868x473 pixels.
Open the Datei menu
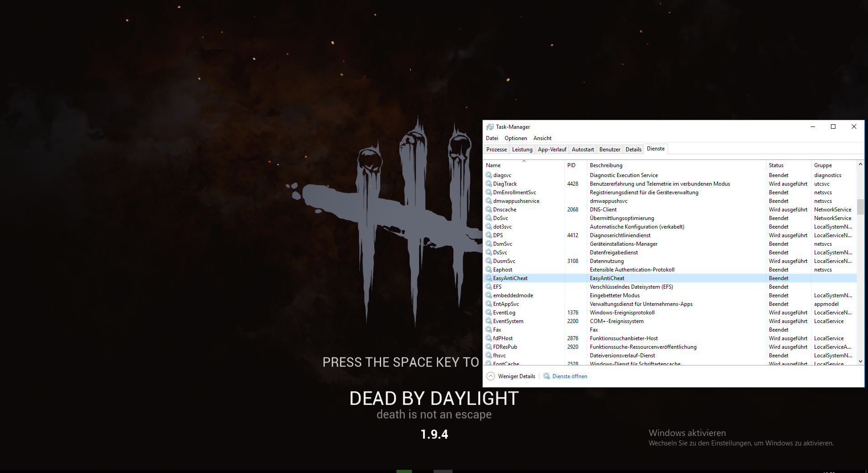[x=492, y=138]
